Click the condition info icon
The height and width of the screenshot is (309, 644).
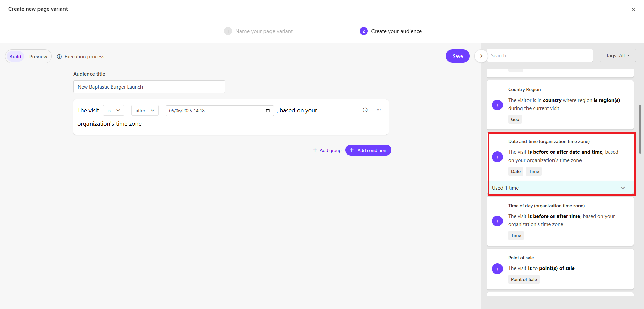click(365, 110)
